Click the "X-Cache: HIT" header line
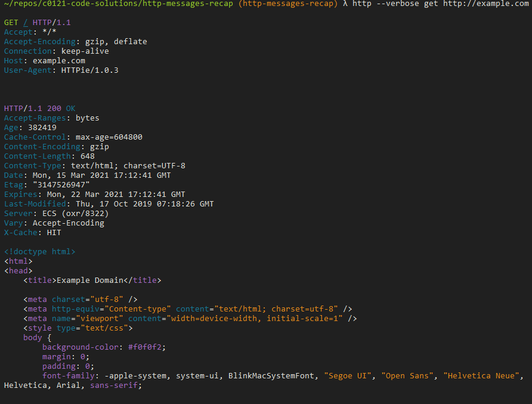Screen dimensions: 532x404 33,233
